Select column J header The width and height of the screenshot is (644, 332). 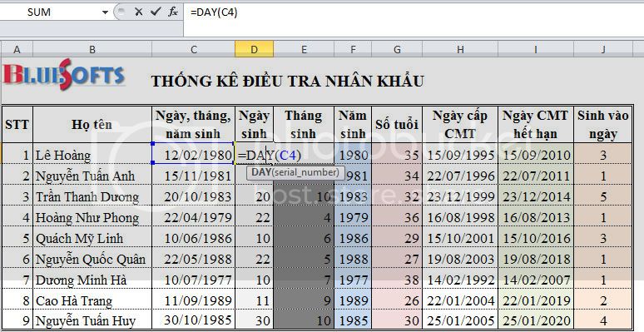[x=603, y=49]
